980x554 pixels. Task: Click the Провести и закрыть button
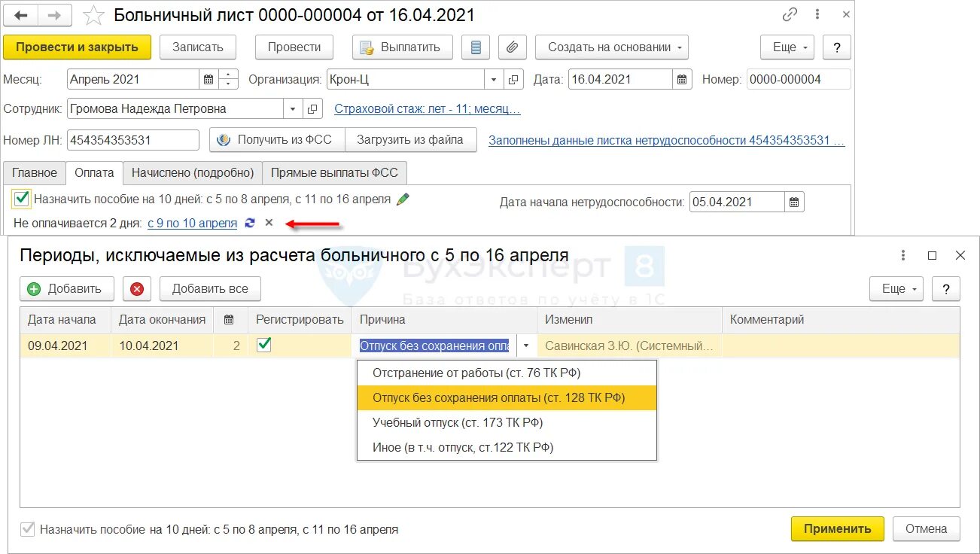coord(77,47)
